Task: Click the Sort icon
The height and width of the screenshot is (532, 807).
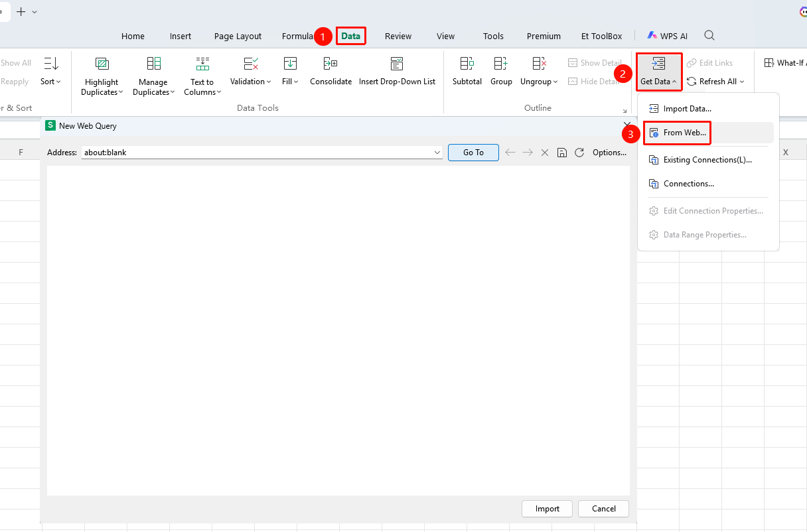Action: [51, 64]
